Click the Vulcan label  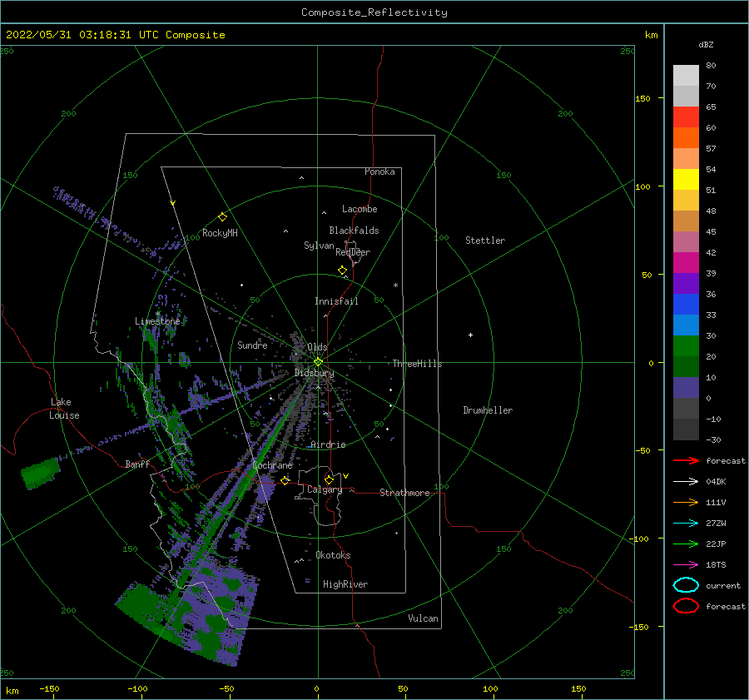pyautogui.click(x=424, y=618)
